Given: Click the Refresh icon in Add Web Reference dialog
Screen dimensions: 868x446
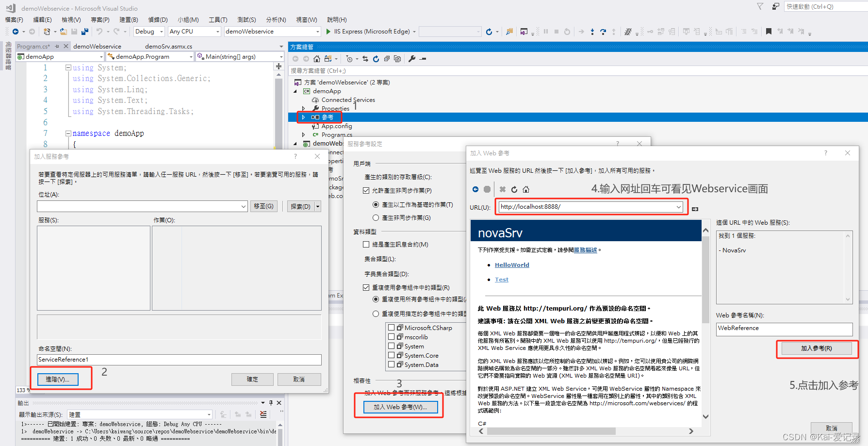Looking at the screenshot, I should (x=514, y=189).
